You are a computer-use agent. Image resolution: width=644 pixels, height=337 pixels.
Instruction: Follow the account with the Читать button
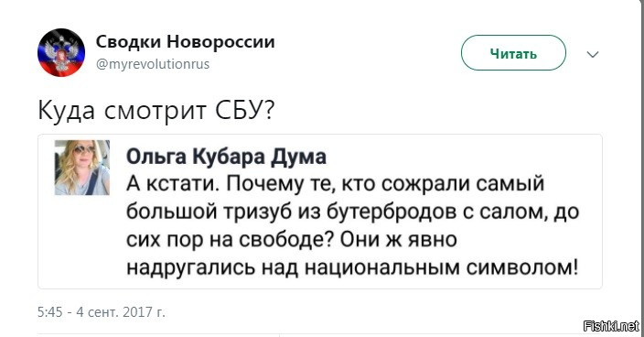click(513, 53)
